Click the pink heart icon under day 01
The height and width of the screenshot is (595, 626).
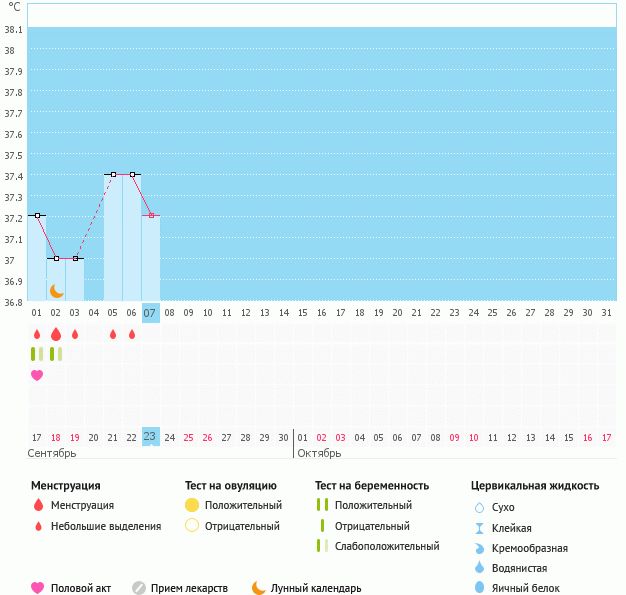click(x=37, y=375)
